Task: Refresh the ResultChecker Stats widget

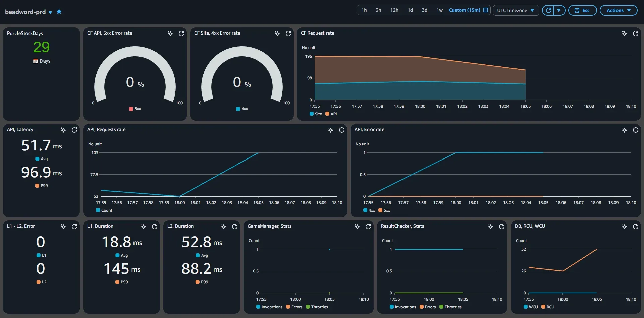Action: [x=502, y=227]
